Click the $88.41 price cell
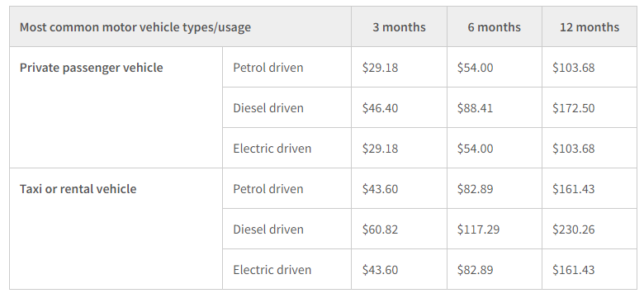 494,107
